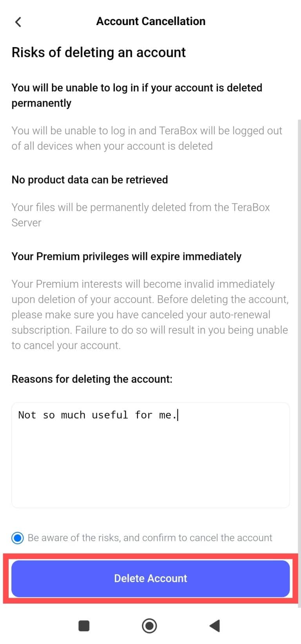Screen dimensions: 301x644
Task: Toggle the risk confirmation radio button
Action: (18, 538)
